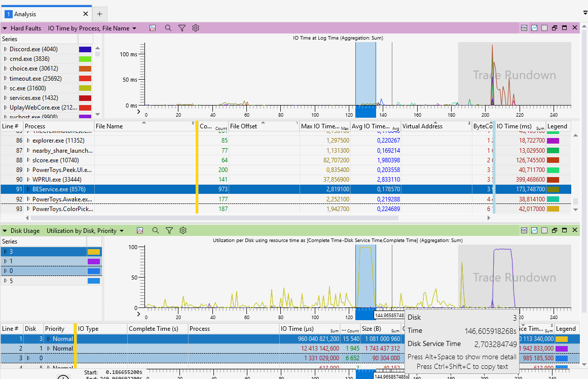Open chart type selector in Hard Faults panel
The width and height of the screenshot is (588, 379).
pos(153,28)
